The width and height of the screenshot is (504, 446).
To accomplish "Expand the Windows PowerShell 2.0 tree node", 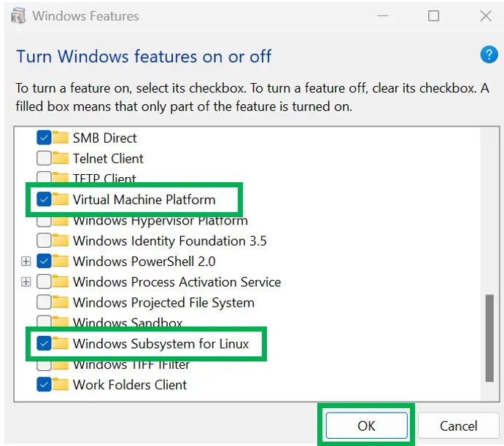I will (x=26, y=262).
